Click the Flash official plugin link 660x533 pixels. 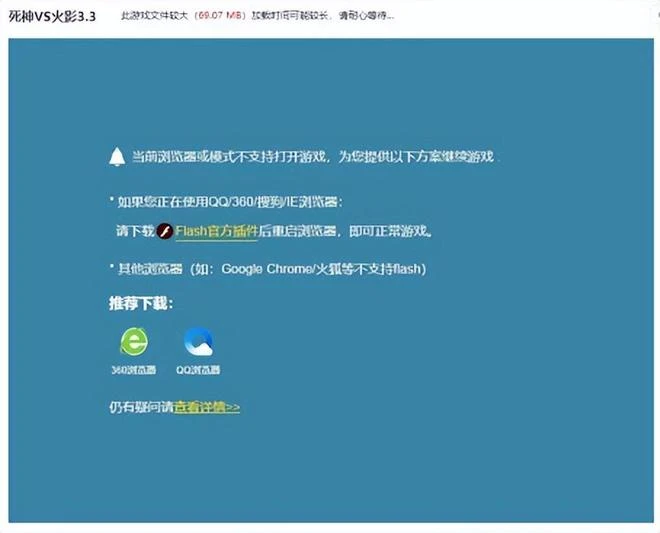point(216,231)
